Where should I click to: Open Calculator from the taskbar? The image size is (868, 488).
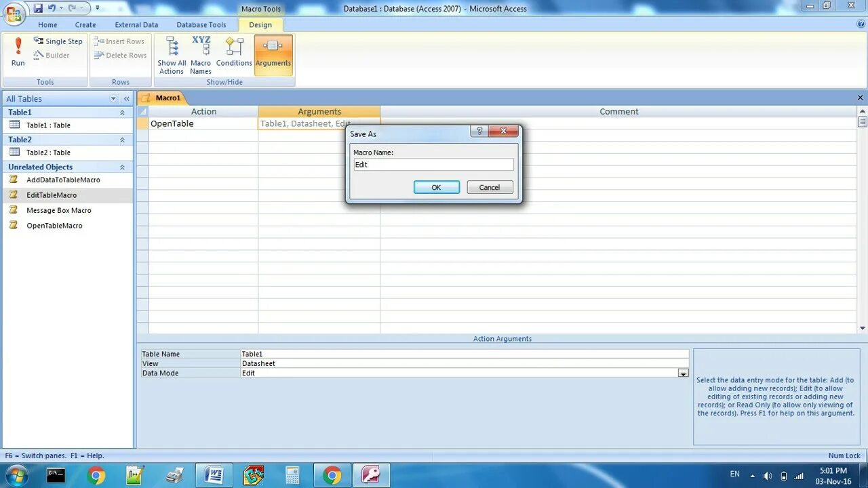(292, 475)
